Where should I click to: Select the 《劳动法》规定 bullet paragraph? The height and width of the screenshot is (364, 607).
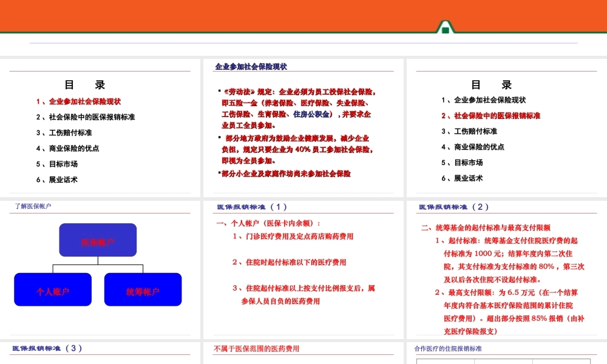click(297, 109)
